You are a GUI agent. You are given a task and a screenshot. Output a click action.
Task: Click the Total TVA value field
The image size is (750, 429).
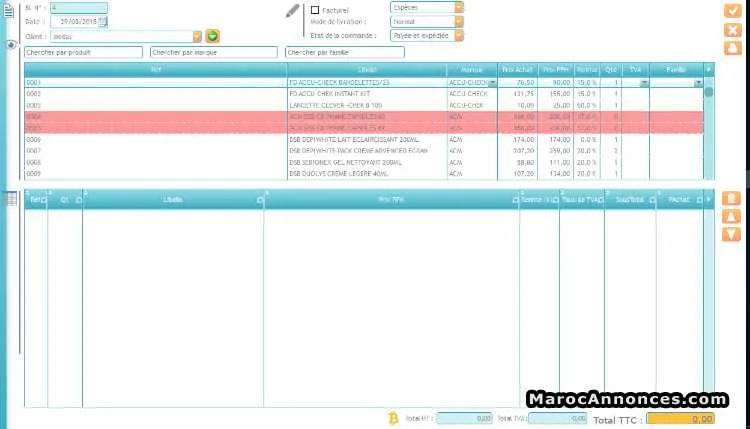click(x=558, y=418)
